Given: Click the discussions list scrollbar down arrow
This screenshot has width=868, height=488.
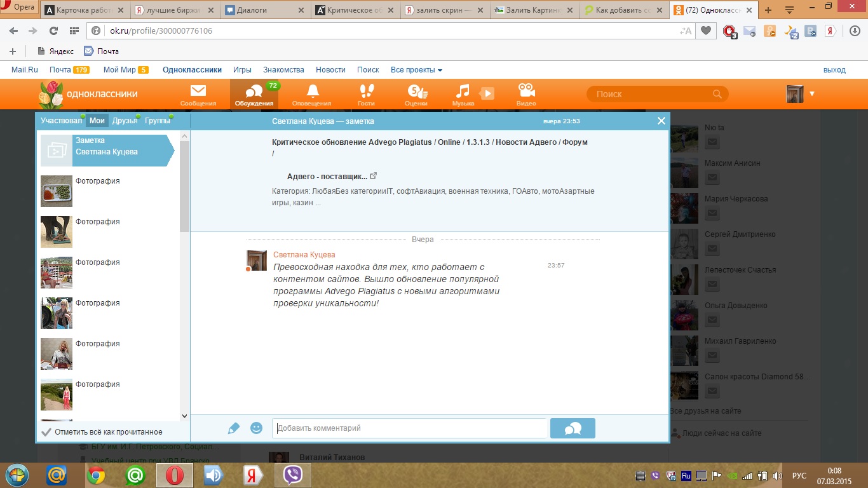Looking at the screenshot, I should pyautogui.click(x=185, y=416).
